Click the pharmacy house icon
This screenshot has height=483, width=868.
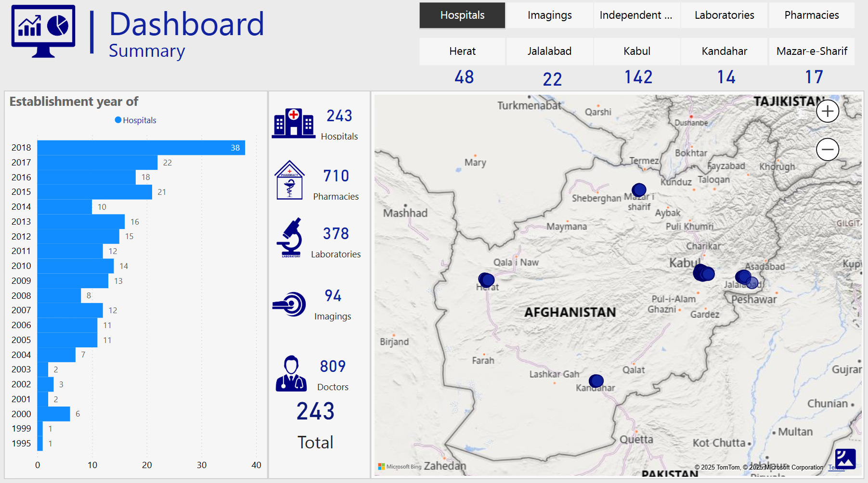(x=289, y=180)
